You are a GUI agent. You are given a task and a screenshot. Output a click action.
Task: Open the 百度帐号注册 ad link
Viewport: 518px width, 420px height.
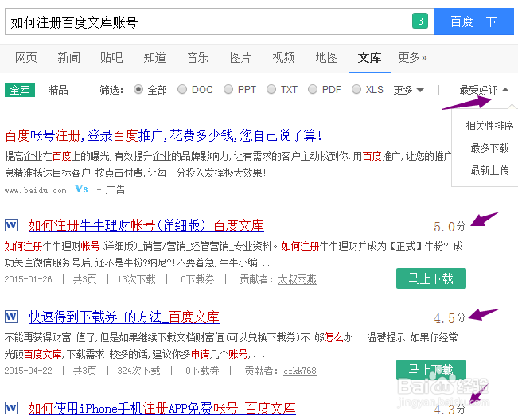[x=164, y=135]
